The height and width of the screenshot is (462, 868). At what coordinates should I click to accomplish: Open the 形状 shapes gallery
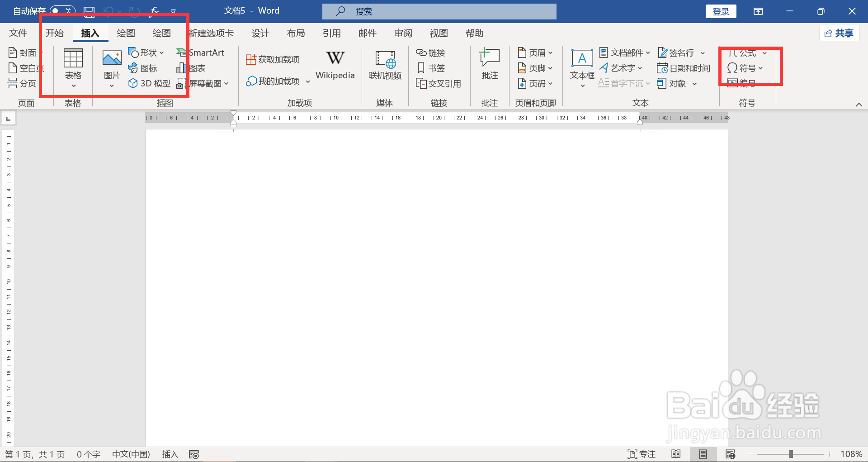[146, 53]
